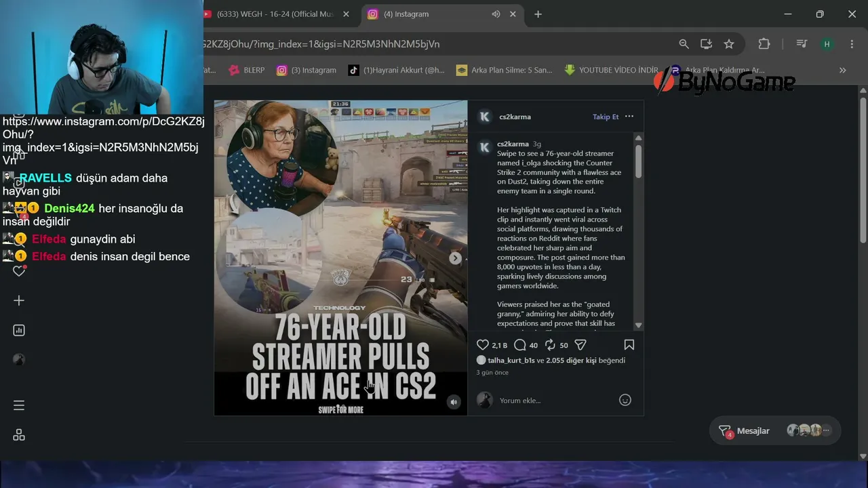The height and width of the screenshot is (488, 868).
Task: Create a new post with the plus icon
Action: (19, 300)
